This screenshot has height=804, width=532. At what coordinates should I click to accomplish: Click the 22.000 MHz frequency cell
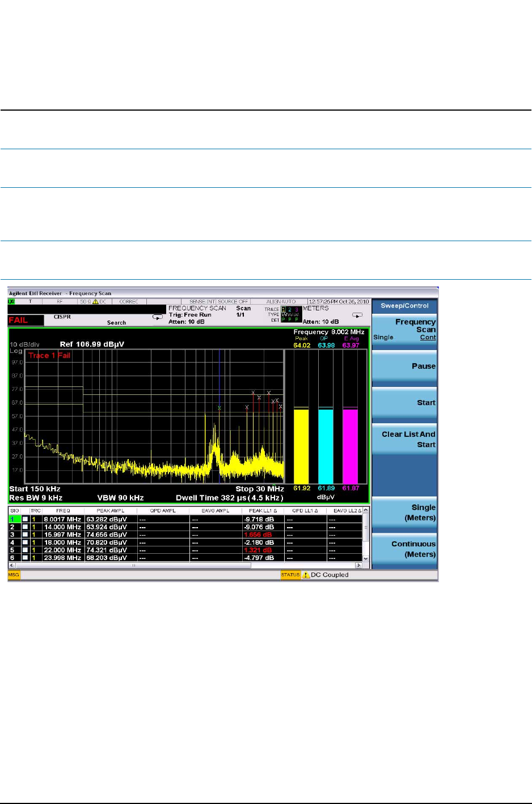click(62, 550)
